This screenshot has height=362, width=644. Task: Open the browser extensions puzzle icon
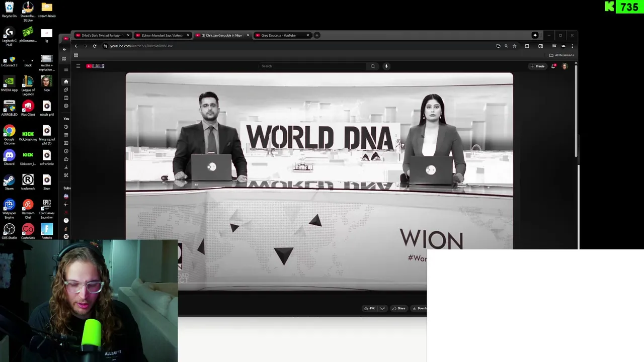527,46
